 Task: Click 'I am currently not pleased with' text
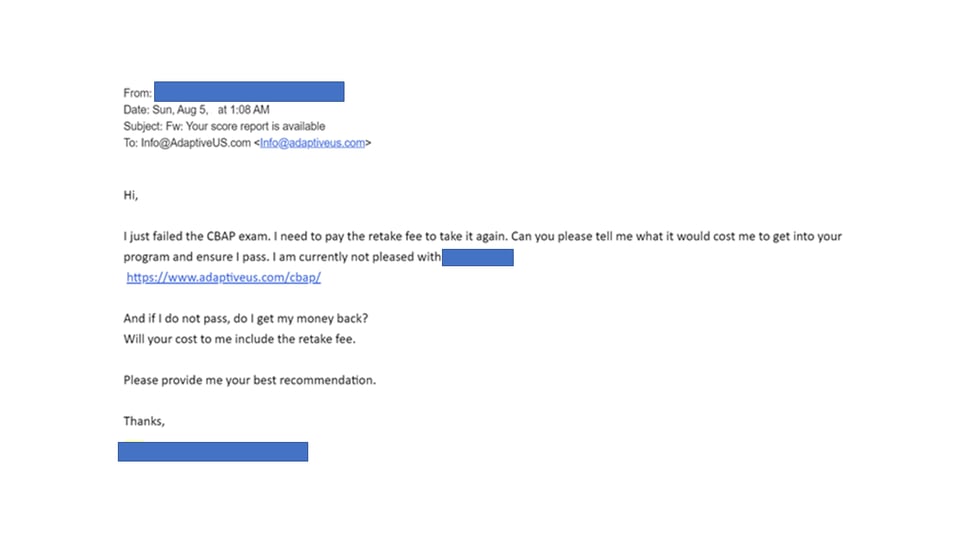click(357, 257)
